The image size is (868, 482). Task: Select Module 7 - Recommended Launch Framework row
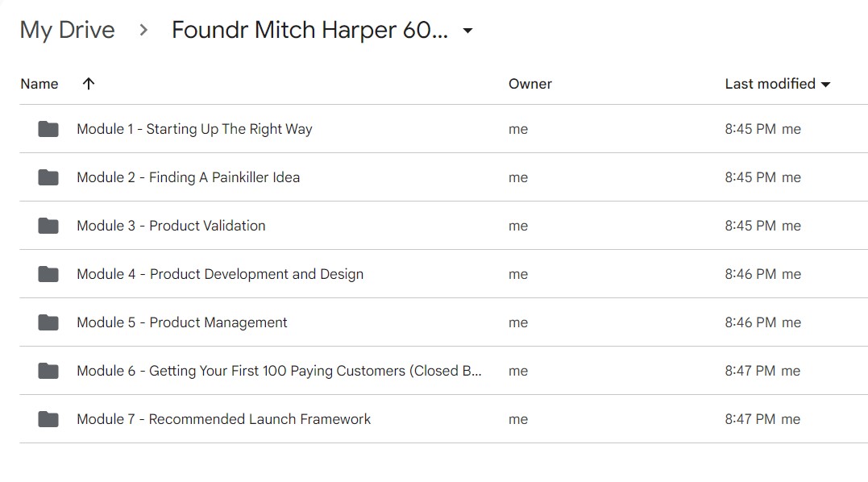point(442,419)
